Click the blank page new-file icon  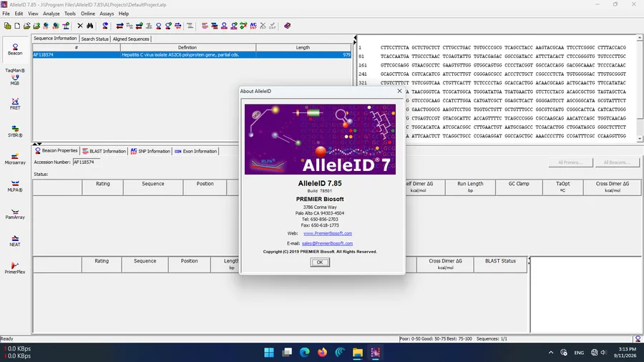[17, 26]
